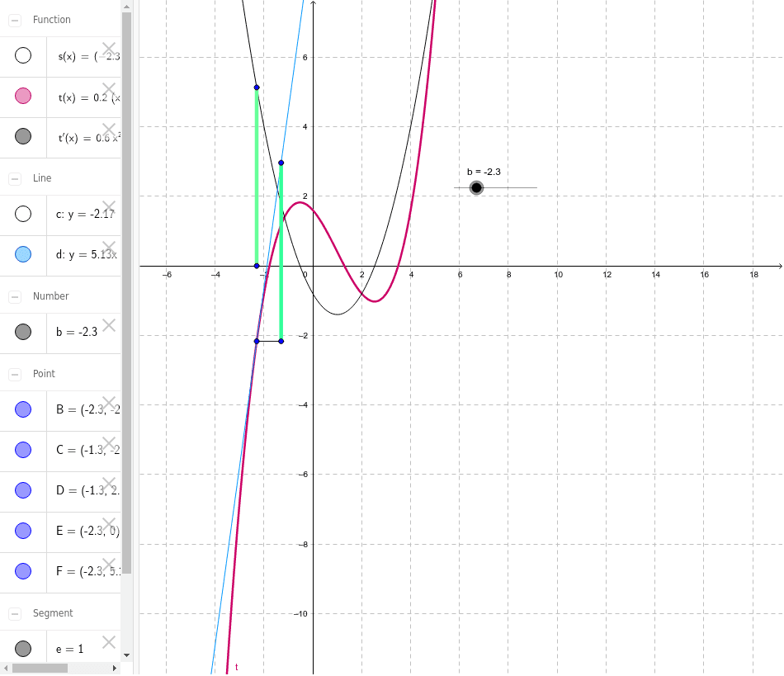Collapse the Line group
Viewport: 784px width, 676px height.
click(x=15, y=179)
